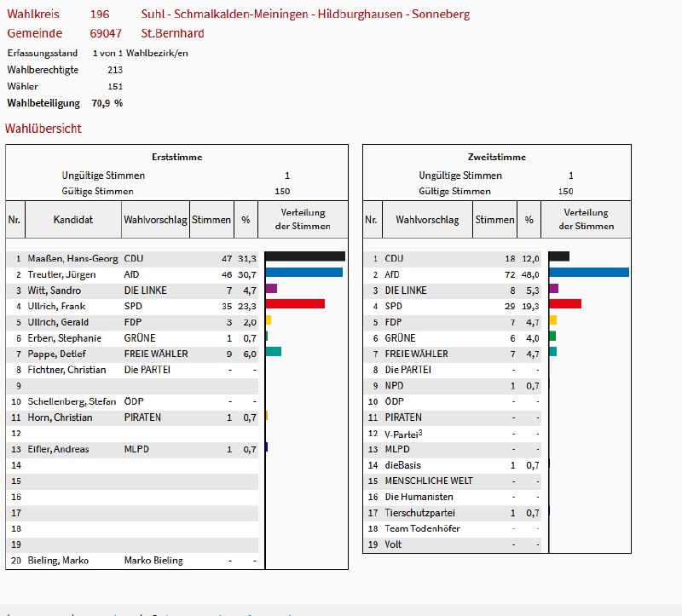682x616 pixels.
Task: Click the teal bar for Pappe, Detlef
Action: coord(274,351)
